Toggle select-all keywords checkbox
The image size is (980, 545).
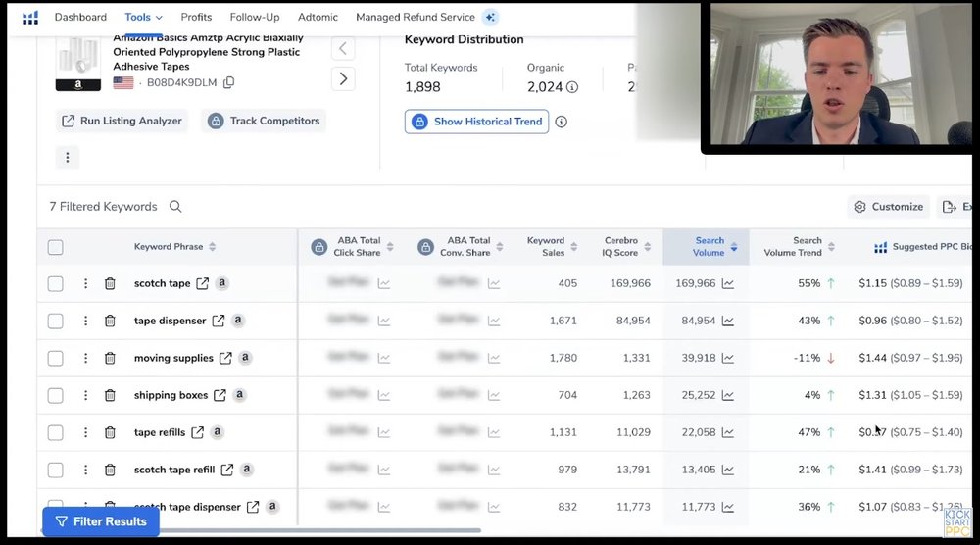tap(56, 247)
